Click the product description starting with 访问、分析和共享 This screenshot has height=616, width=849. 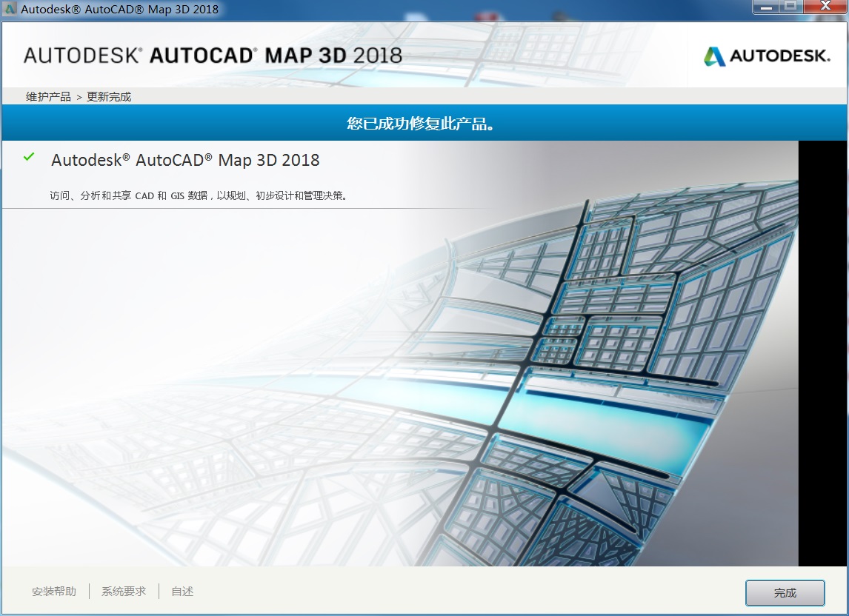(x=198, y=195)
